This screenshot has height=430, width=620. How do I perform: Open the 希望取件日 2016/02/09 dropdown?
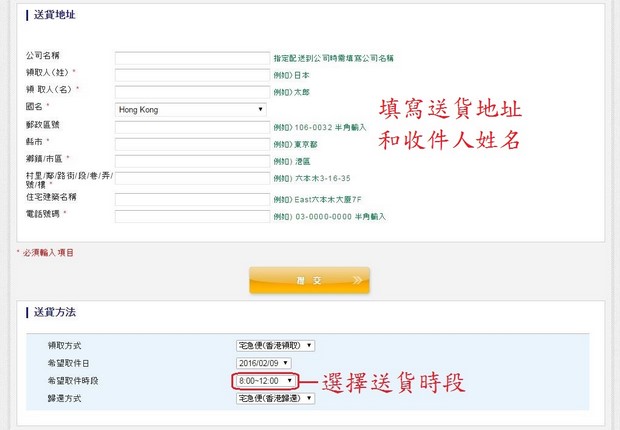tap(264, 363)
